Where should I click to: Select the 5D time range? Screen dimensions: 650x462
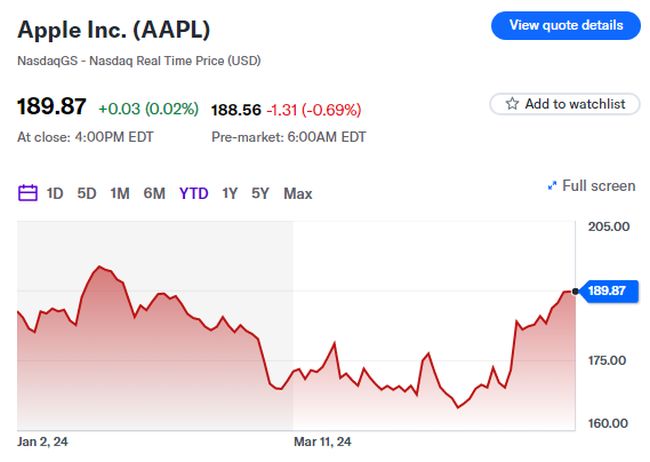(x=87, y=193)
